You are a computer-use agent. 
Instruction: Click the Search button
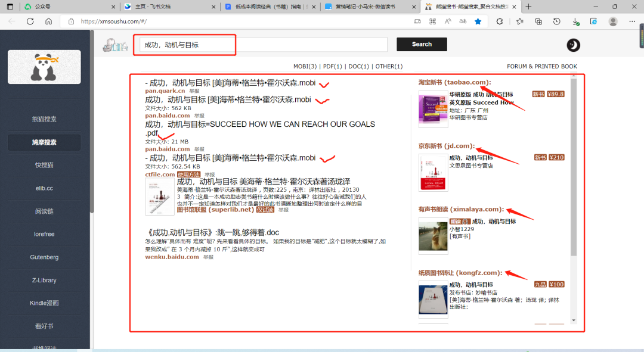pyautogui.click(x=422, y=44)
